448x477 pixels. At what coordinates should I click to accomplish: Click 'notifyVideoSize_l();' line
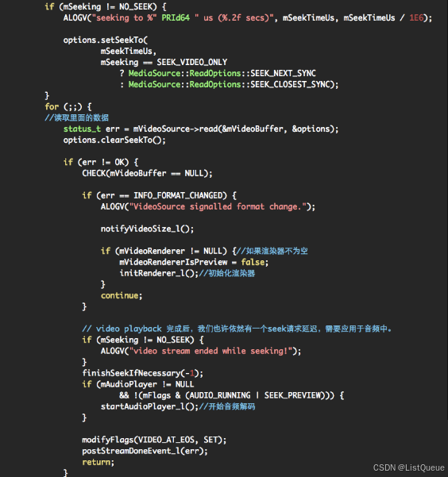coord(147,229)
